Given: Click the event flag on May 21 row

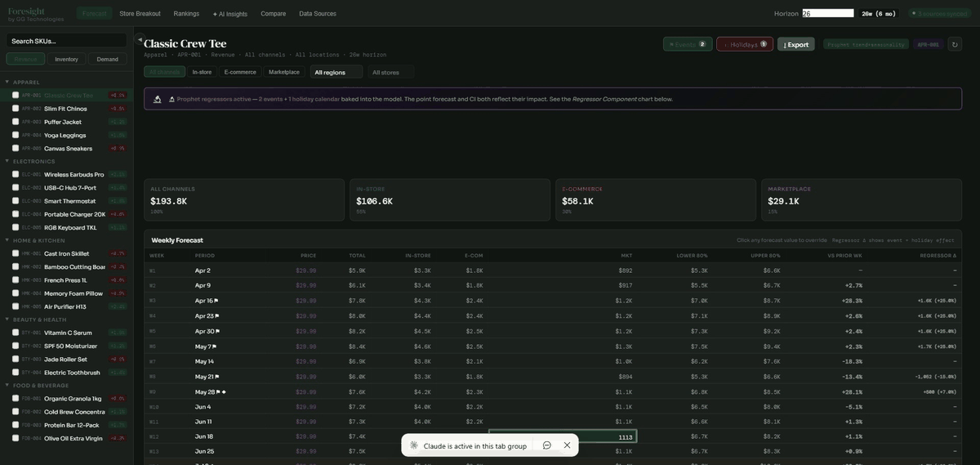Looking at the screenshot, I should coord(216,377).
